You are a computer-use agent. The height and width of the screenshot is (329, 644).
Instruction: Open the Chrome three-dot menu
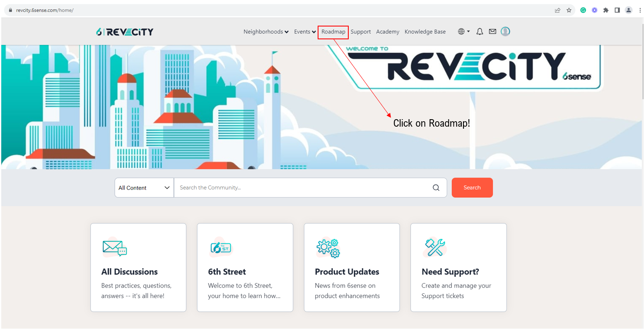[x=640, y=10]
